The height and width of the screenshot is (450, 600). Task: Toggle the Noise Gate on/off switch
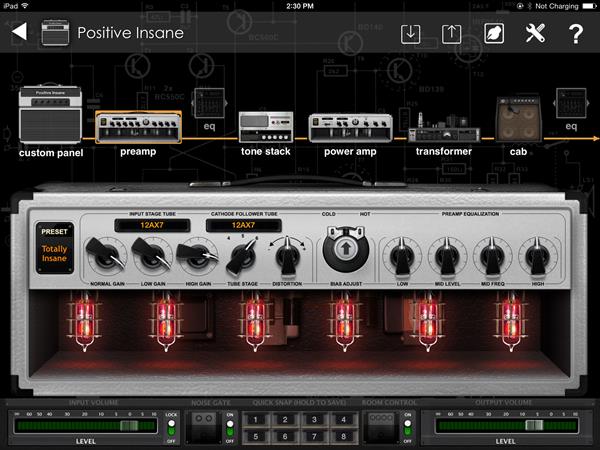tap(230, 427)
